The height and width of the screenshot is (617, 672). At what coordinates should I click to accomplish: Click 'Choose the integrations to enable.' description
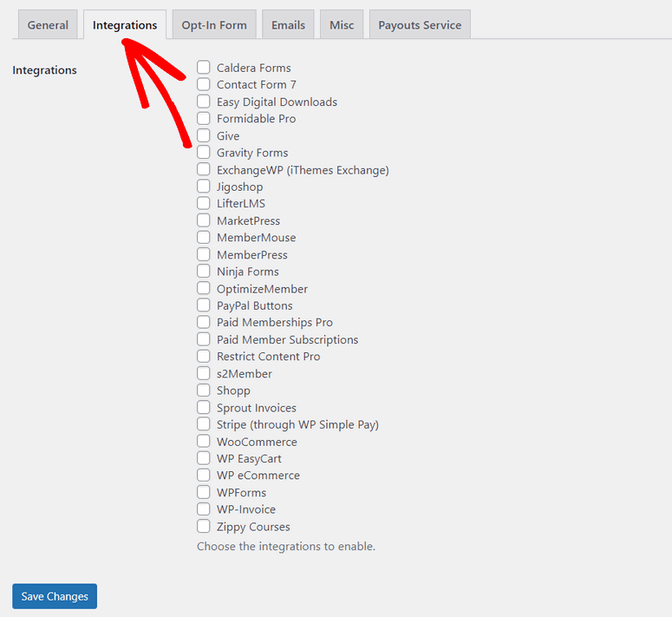(x=286, y=546)
